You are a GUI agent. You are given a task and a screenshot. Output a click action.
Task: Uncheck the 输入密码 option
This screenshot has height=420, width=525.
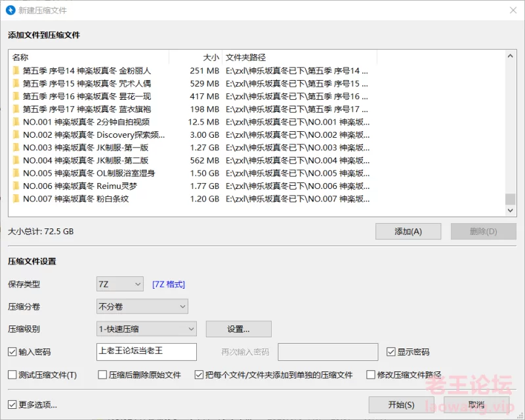(x=11, y=352)
